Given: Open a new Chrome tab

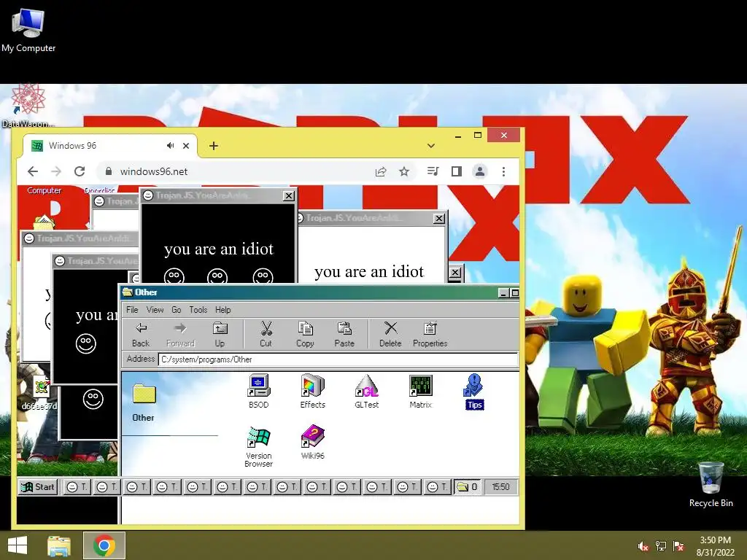Looking at the screenshot, I should coord(214,146).
